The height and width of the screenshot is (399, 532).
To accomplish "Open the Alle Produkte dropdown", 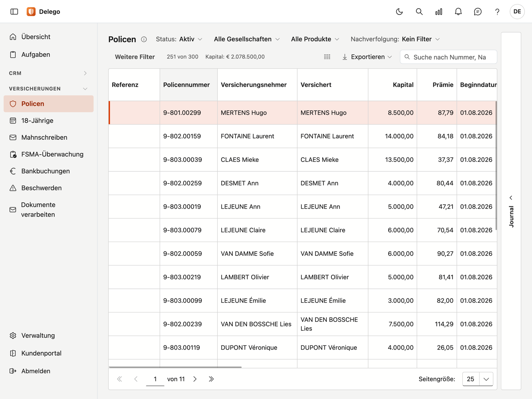I will click(315, 39).
